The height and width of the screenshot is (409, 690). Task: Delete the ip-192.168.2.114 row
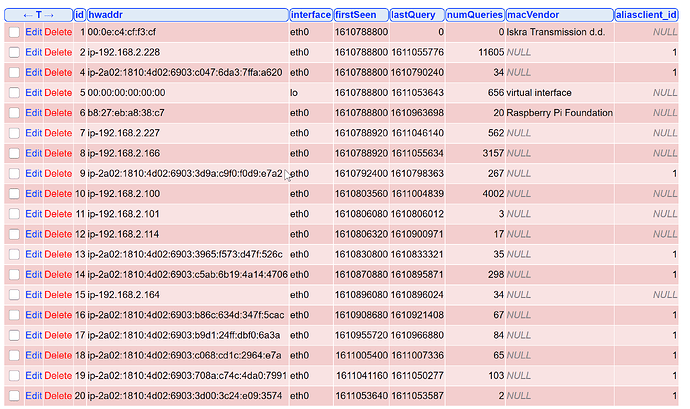[58, 234]
